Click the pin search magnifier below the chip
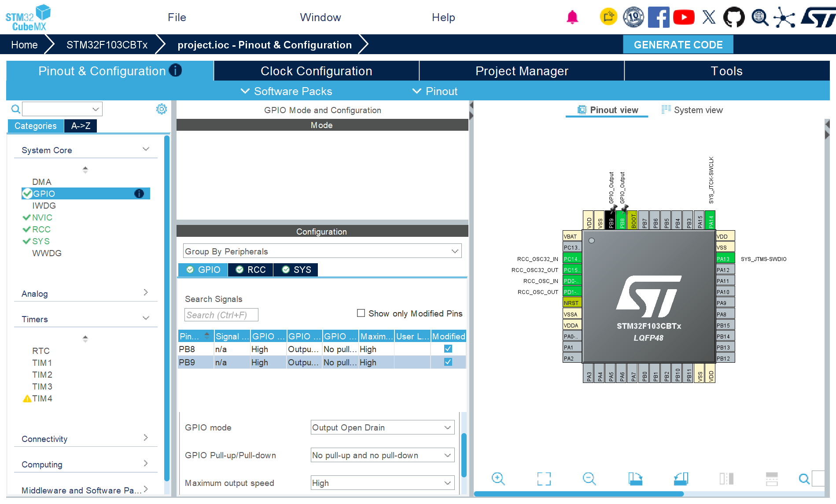Viewport: 836px width, 504px height. pos(804,478)
